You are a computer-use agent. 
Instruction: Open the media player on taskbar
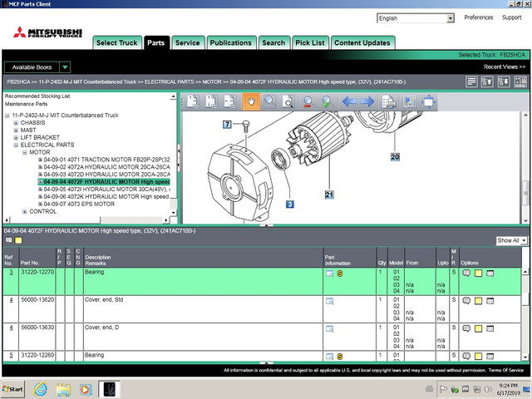tap(86, 390)
